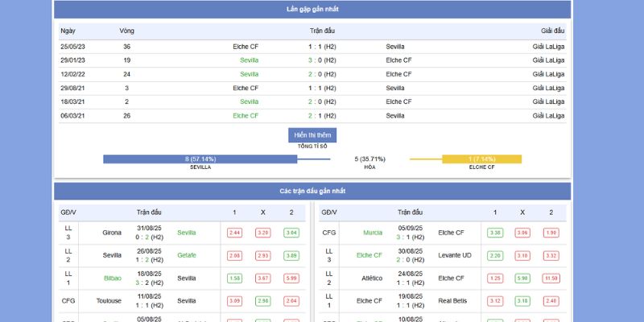Click the 'Giải đấu' column header
This screenshot has width=644, height=322.
pyautogui.click(x=552, y=31)
